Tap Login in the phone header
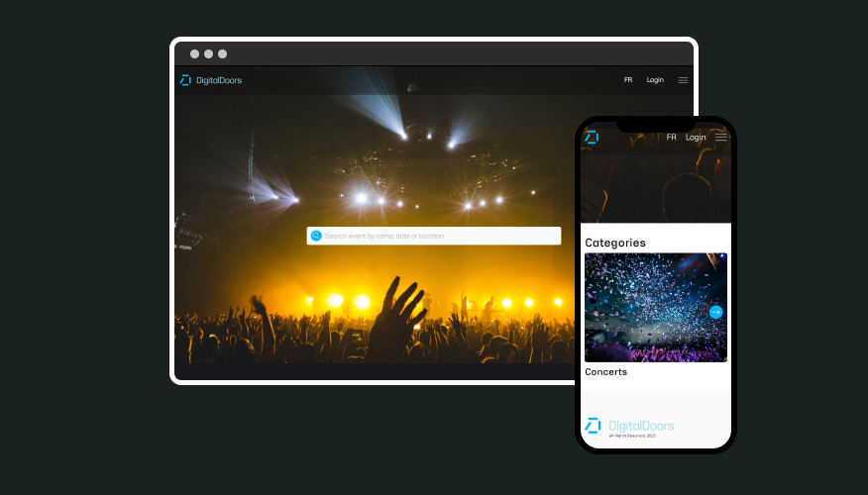The image size is (868, 495). (x=696, y=138)
